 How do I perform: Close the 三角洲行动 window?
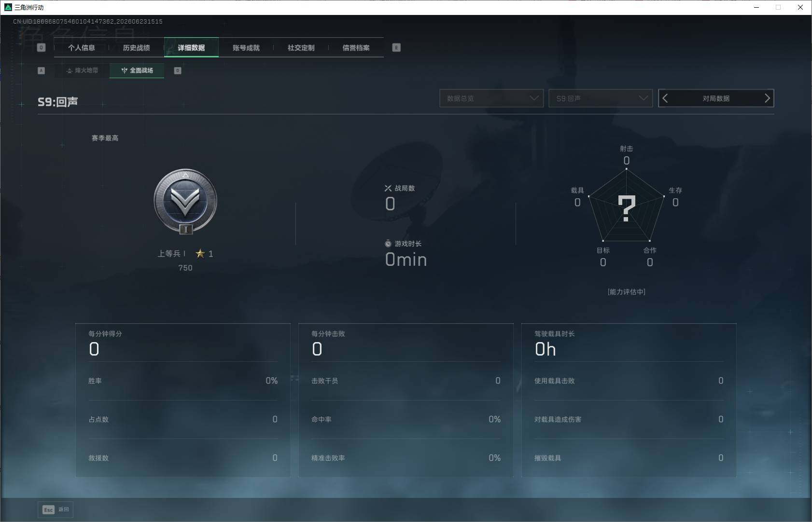pyautogui.click(x=800, y=7)
